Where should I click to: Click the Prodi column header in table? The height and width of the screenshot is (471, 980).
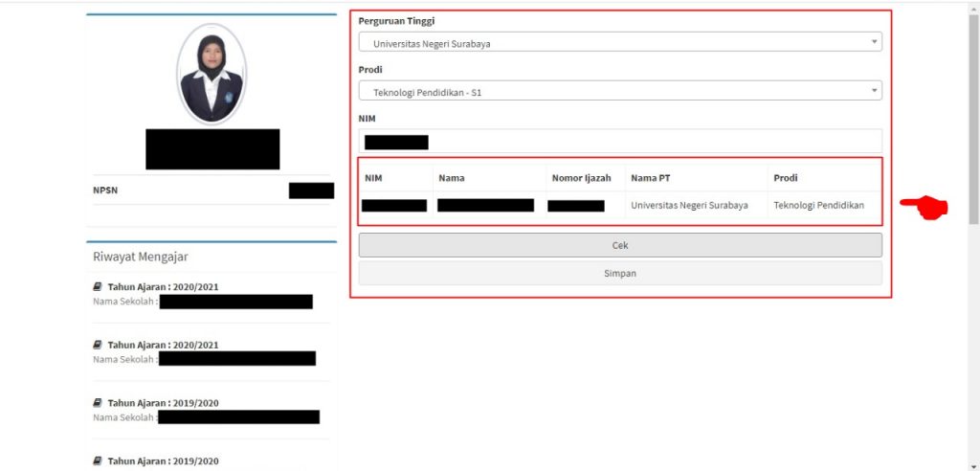[x=786, y=178]
